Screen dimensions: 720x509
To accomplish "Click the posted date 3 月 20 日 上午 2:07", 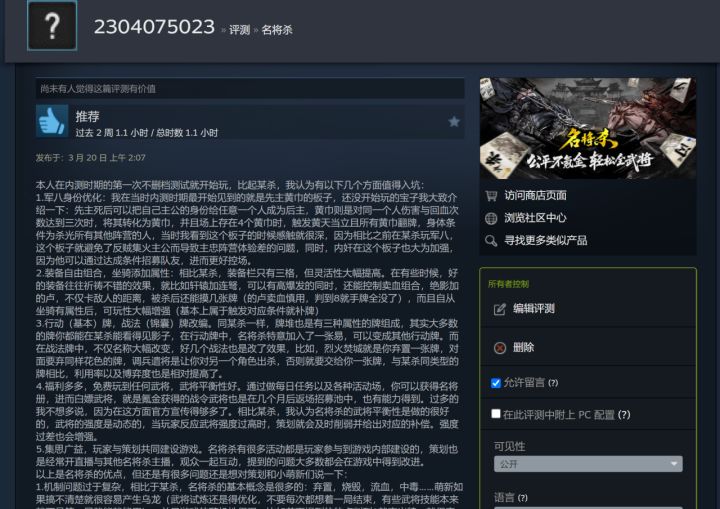I will [x=107, y=158].
